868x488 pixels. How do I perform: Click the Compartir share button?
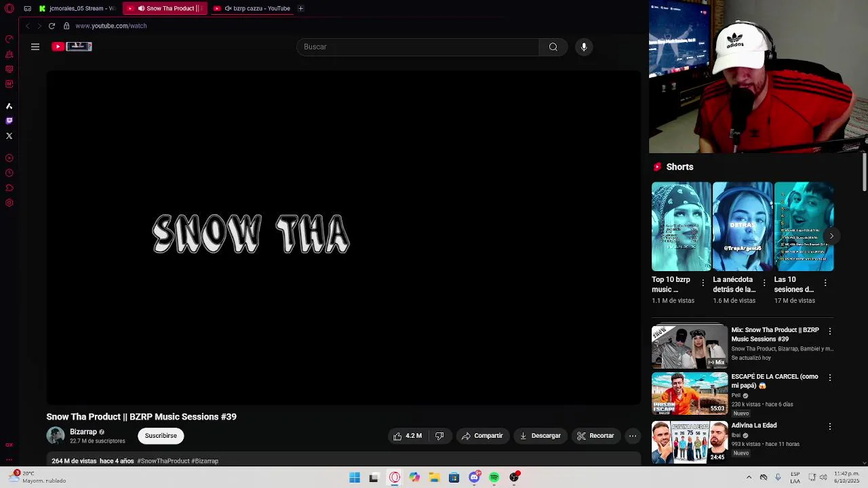(482, 436)
